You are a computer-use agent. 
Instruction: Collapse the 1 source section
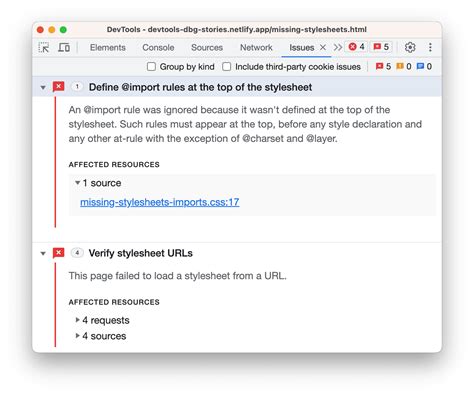(x=77, y=183)
